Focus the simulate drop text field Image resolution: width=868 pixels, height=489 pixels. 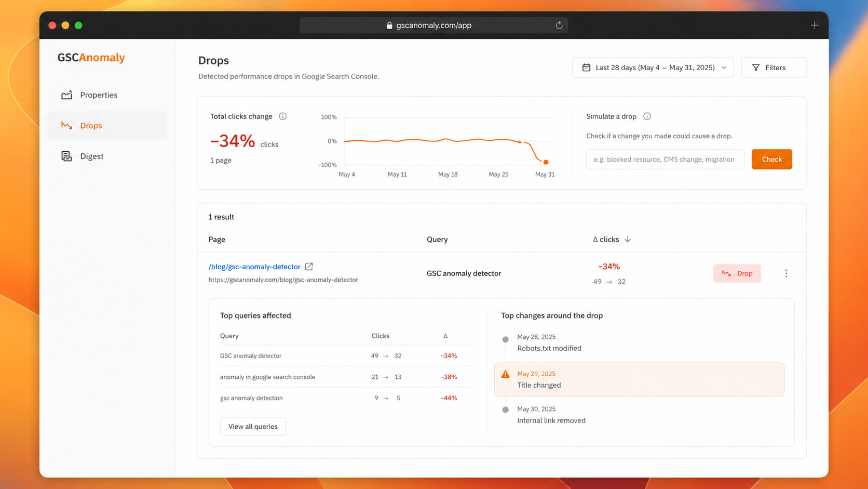coord(665,160)
